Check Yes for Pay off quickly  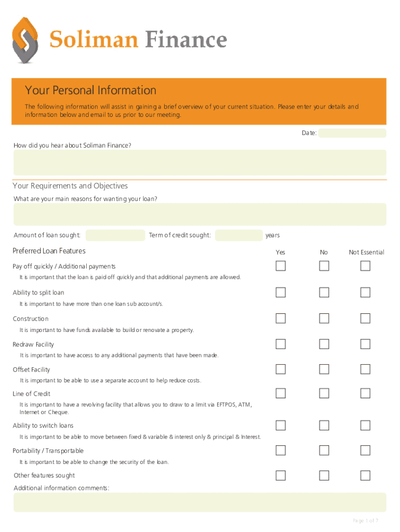click(x=281, y=266)
